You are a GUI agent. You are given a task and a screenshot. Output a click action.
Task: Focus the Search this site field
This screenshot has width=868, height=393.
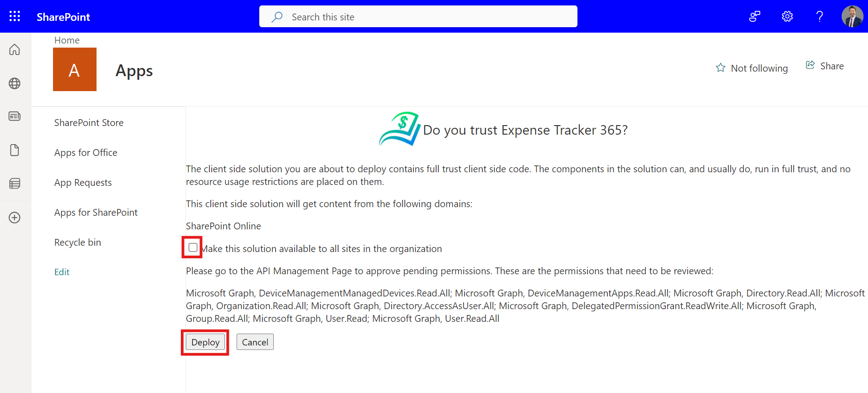pyautogui.click(x=418, y=17)
